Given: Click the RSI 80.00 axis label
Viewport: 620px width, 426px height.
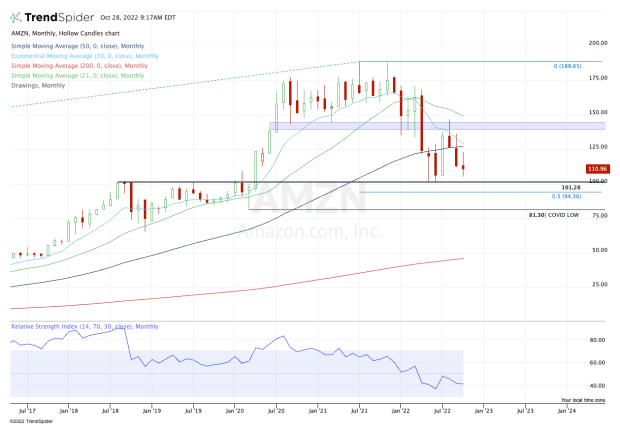Looking at the screenshot, I should pos(597,340).
